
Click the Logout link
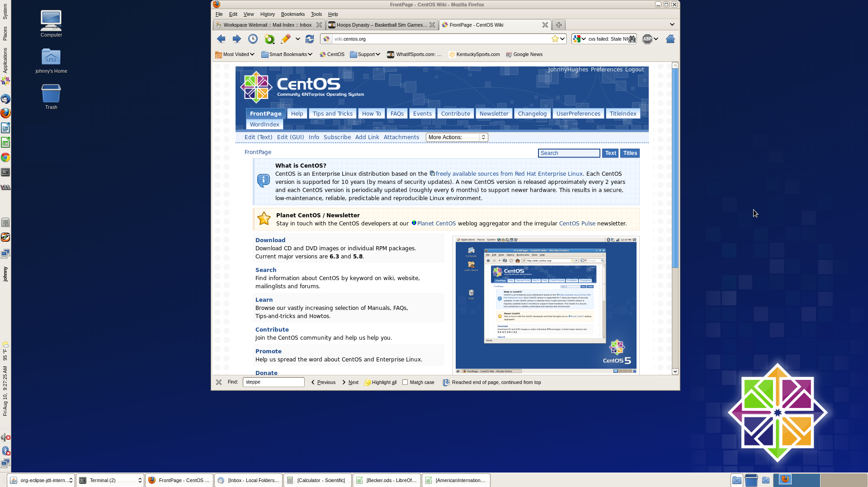pyautogui.click(x=634, y=70)
